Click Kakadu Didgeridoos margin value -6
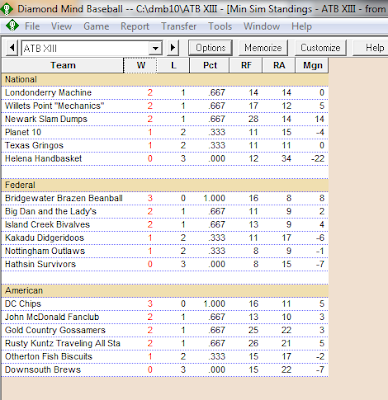 click(x=320, y=238)
